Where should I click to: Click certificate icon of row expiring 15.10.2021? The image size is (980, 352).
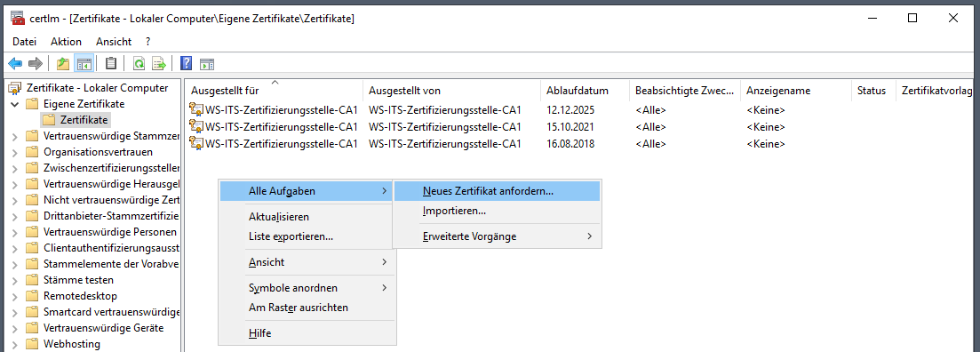pos(197,127)
